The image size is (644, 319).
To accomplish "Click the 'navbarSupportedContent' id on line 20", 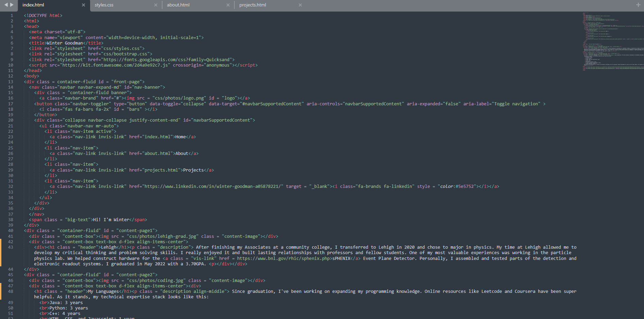I will (222, 120).
